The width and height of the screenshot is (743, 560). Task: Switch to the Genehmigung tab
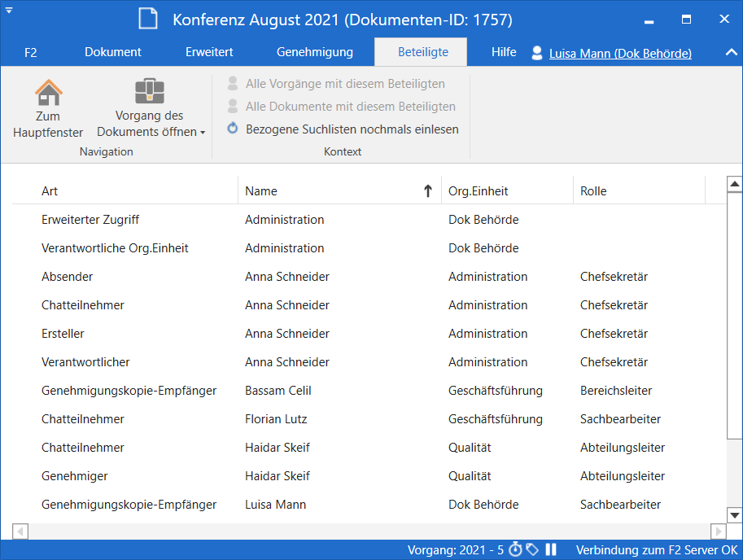(x=315, y=52)
